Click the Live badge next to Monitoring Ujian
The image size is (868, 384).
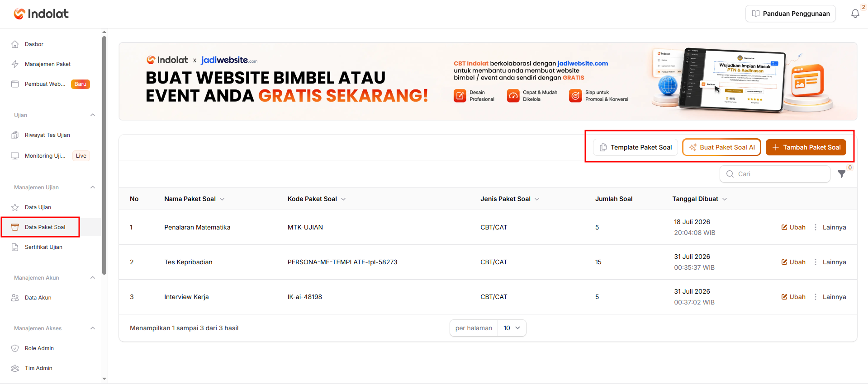pos(81,156)
